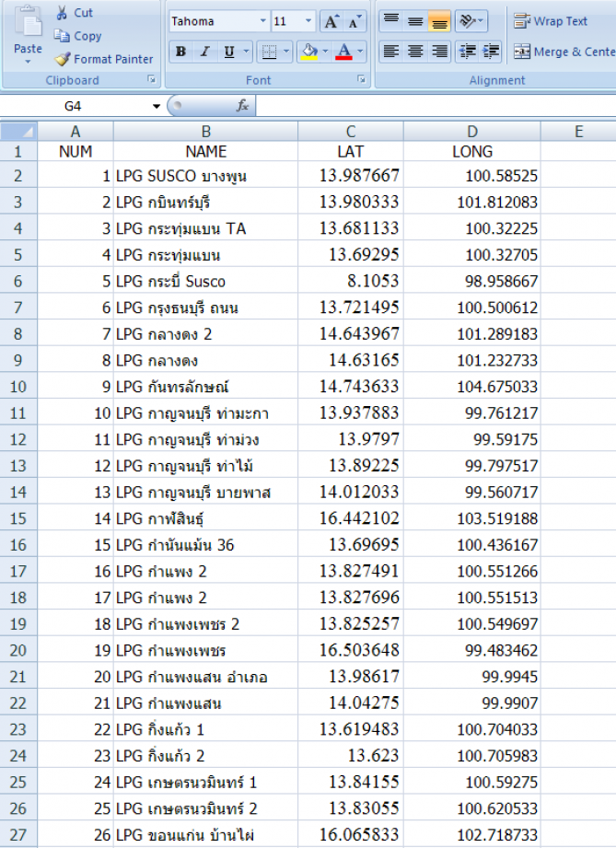Select cell LPG กิ่งแก้ว 1
The height and width of the screenshot is (848, 616).
(205, 729)
